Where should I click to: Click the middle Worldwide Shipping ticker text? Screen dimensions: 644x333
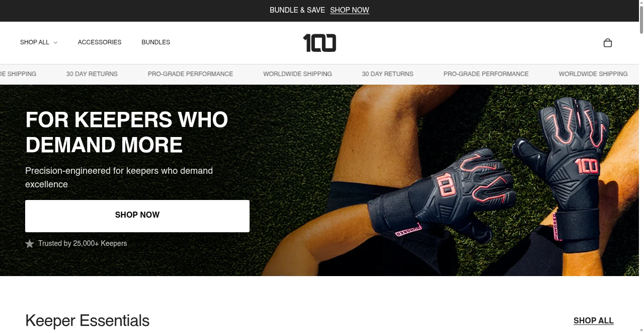(297, 74)
